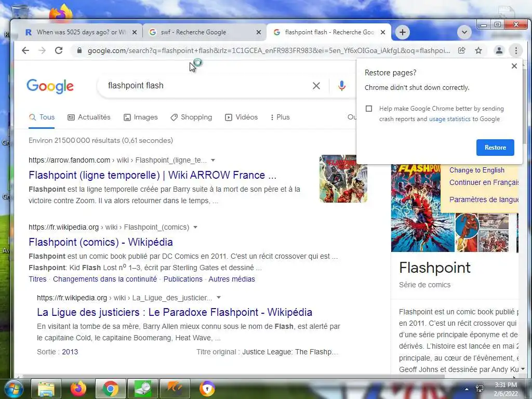
Task: Open the Chrome profile avatar icon
Action: (499, 50)
